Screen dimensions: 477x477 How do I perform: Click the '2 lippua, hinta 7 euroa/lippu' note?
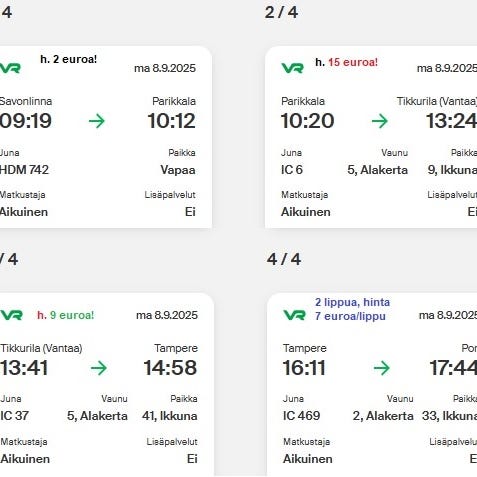coord(352,309)
